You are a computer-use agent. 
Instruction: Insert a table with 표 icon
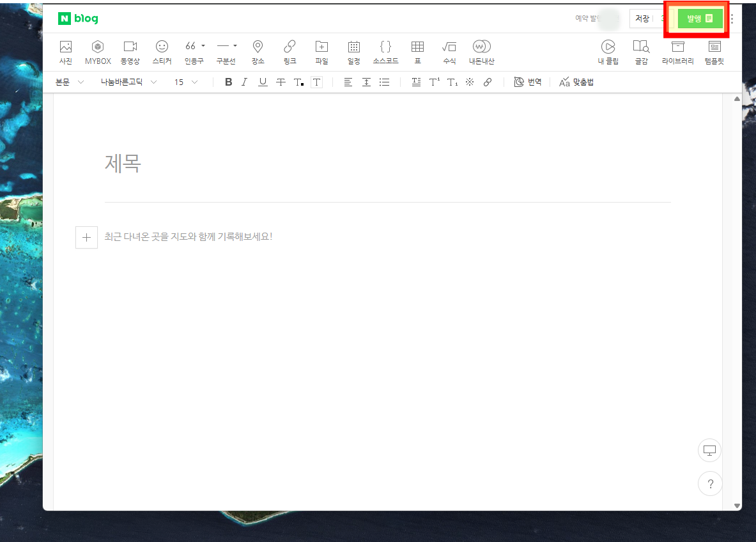[417, 52]
